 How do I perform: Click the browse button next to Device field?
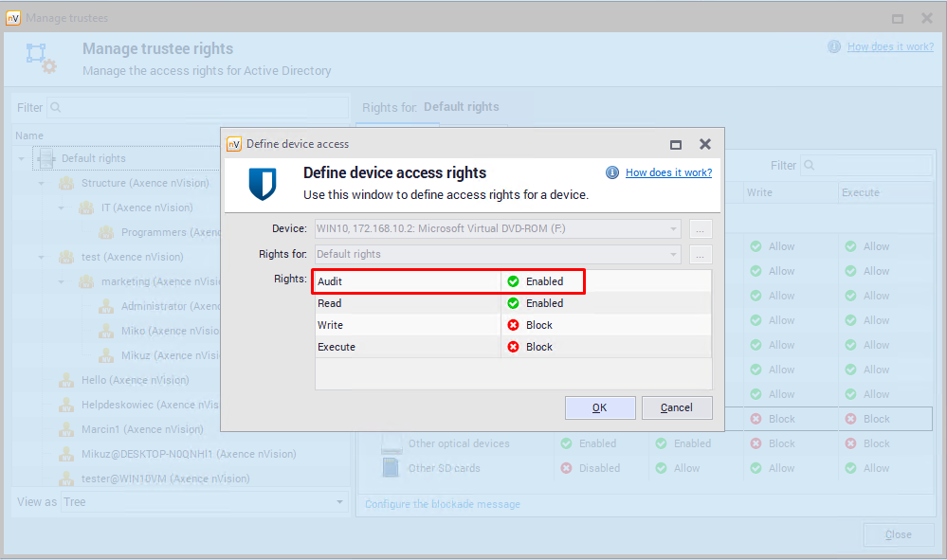click(x=701, y=228)
